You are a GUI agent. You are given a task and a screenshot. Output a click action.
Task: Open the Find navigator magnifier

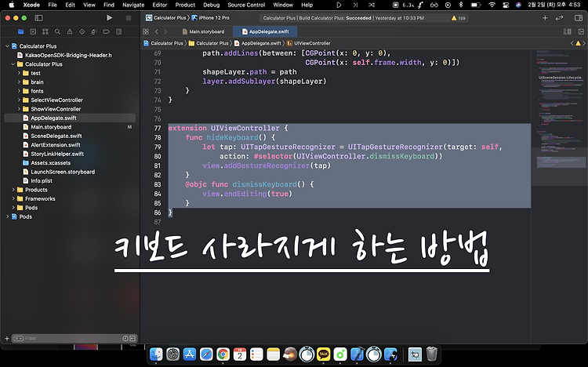pos(57,32)
